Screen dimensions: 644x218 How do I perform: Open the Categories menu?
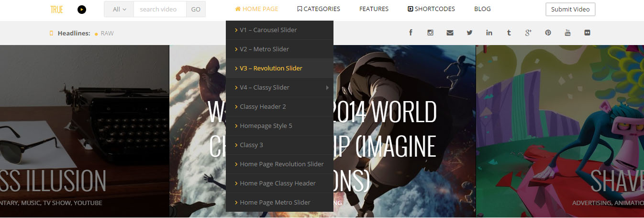[319, 9]
